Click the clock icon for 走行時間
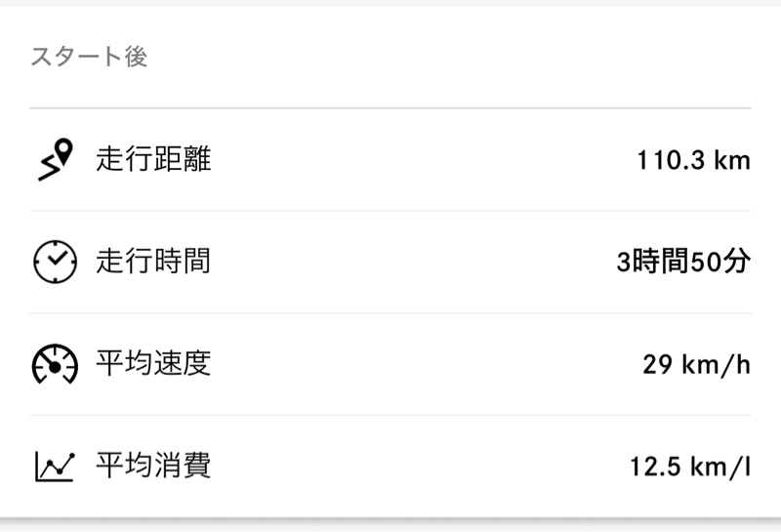The height and width of the screenshot is (532, 781). click(x=56, y=262)
